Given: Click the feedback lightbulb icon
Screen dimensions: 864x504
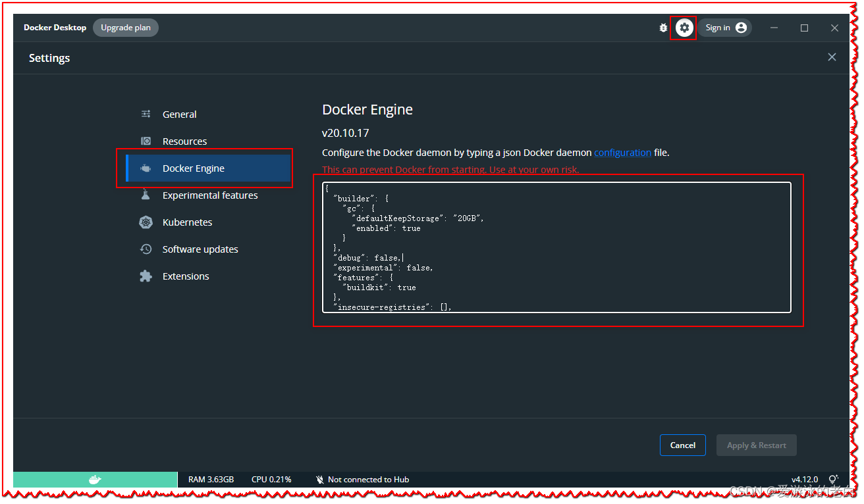Looking at the screenshot, I should coord(834,479).
